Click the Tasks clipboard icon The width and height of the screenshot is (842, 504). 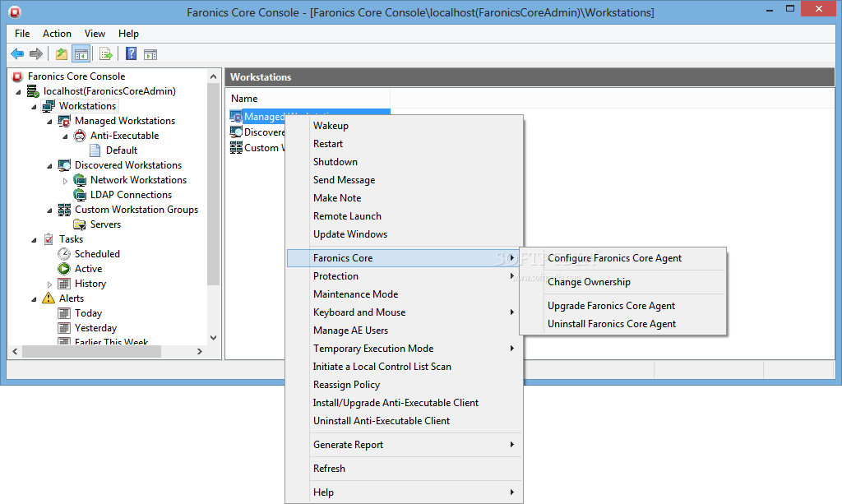49,239
